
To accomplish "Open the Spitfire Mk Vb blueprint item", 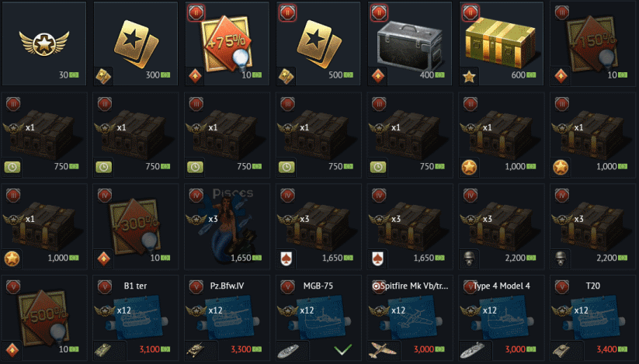I will click(409, 317).
